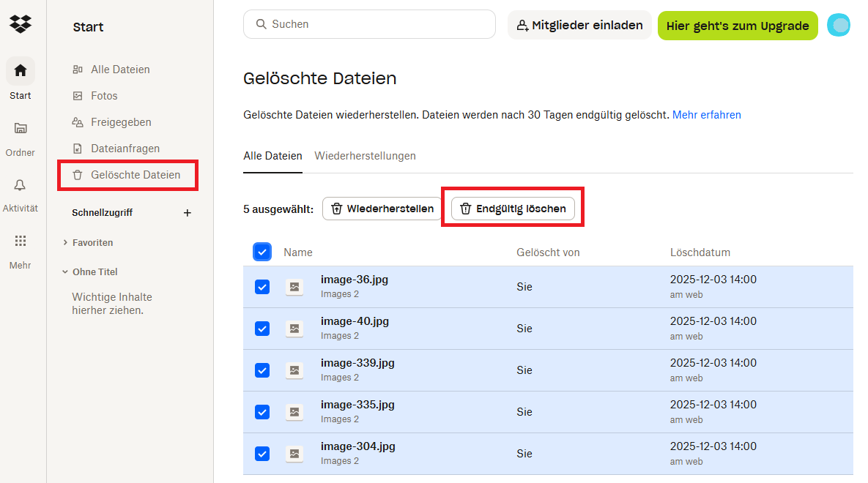Click the user avatar icon
Screen dimensions: 868x483
(839, 25)
